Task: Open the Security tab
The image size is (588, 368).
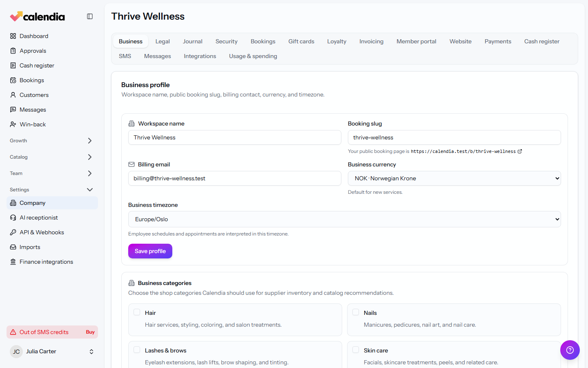Action: click(x=227, y=41)
